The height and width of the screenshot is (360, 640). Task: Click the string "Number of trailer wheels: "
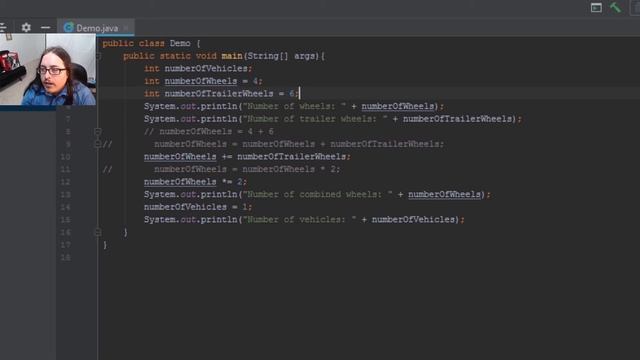[315, 119]
